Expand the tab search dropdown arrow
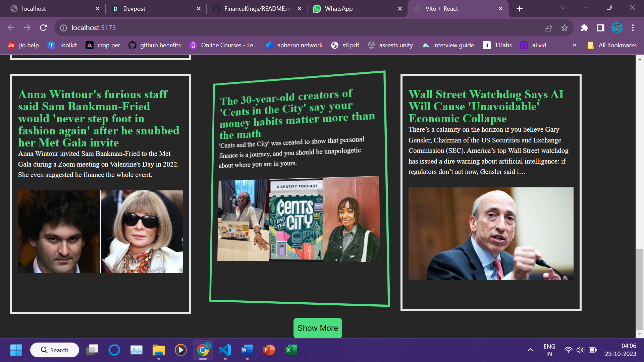Viewport: 644px width, 362px height. [563, 8]
